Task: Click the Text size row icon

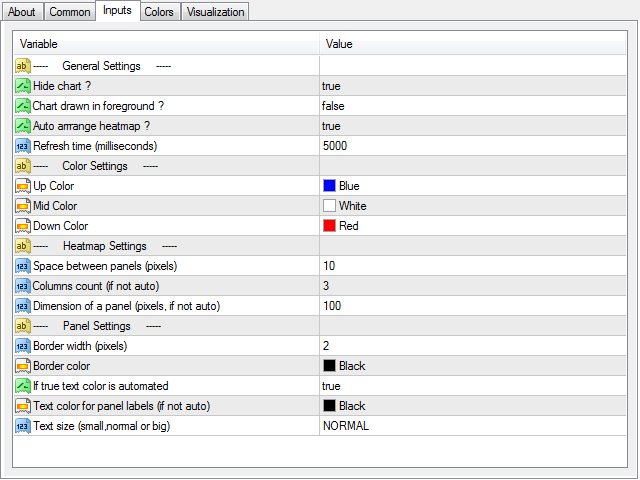Action: [x=23, y=426]
